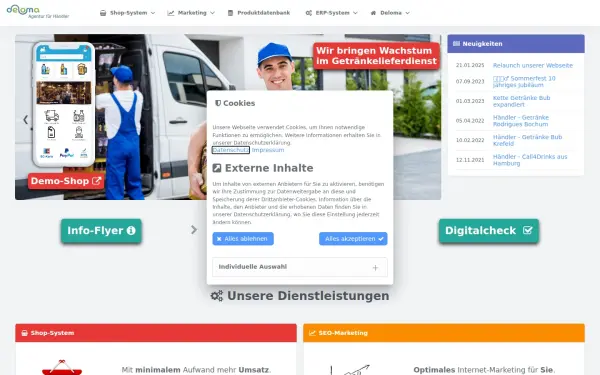Click the Shop-System card basket icon
This screenshot has height=375, width=600.
pyautogui.click(x=24, y=333)
